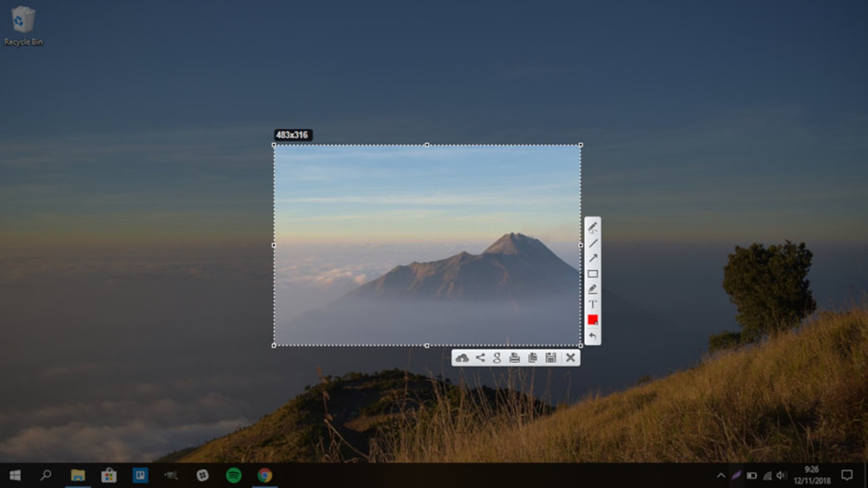This screenshot has width=868, height=488.
Task: Select the Pen freehand drawing tool
Action: pyautogui.click(x=592, y=228)
